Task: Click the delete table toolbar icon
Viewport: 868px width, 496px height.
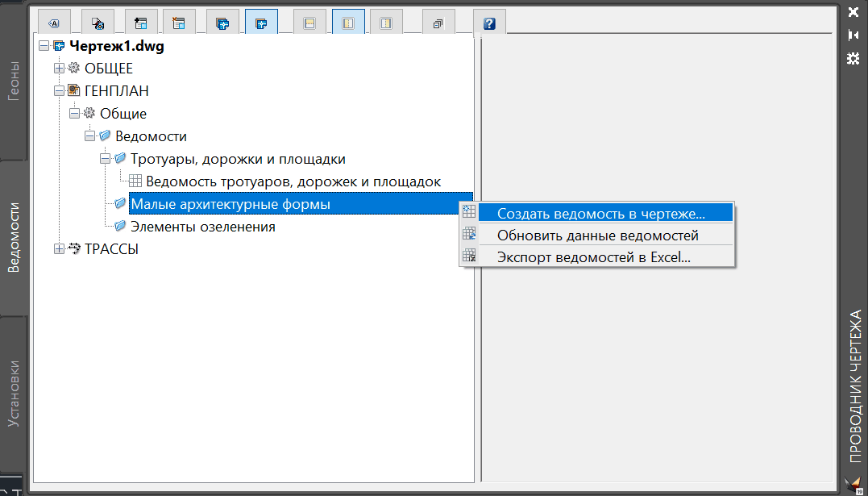Action: pos(179,23)
